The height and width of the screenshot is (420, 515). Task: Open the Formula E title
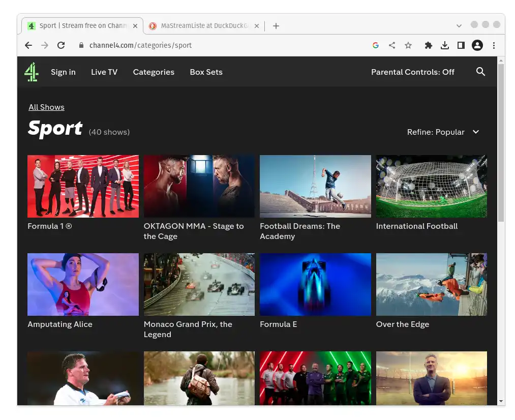coord(278,324)
